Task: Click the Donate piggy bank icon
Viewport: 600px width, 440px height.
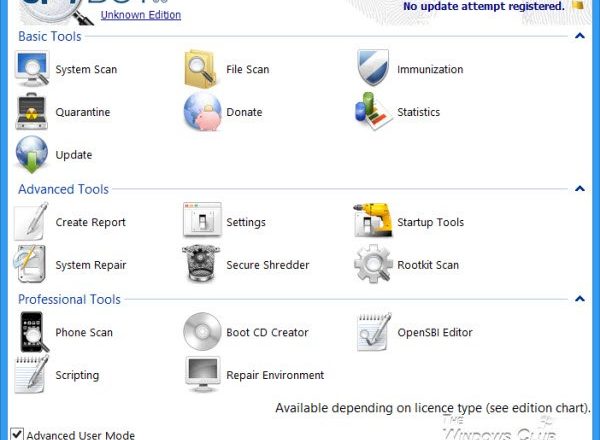Action: (x=202, y=112)
